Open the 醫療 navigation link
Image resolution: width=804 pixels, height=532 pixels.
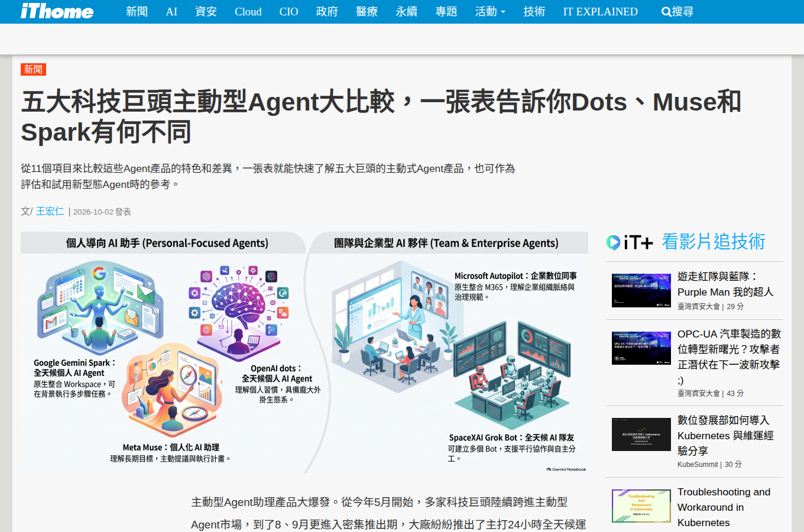[x=367, y=11]
